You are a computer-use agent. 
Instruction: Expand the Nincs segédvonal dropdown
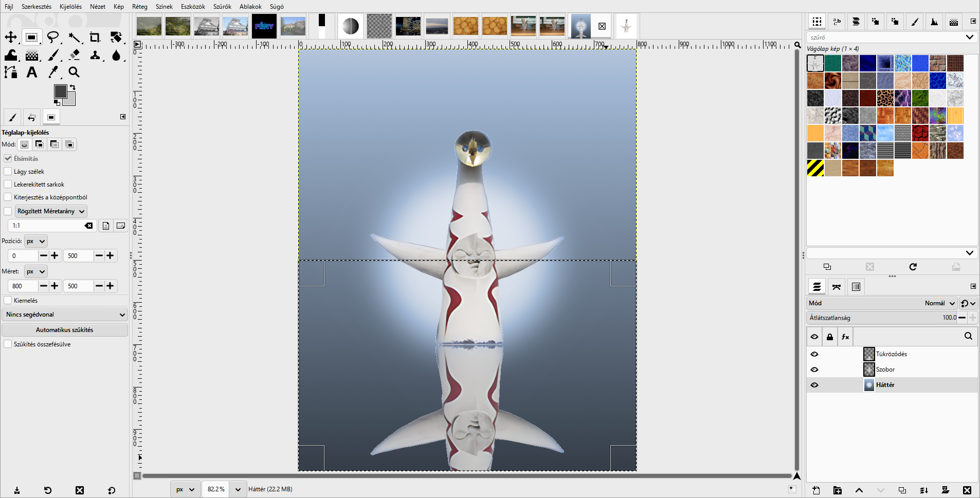(65, 315)
